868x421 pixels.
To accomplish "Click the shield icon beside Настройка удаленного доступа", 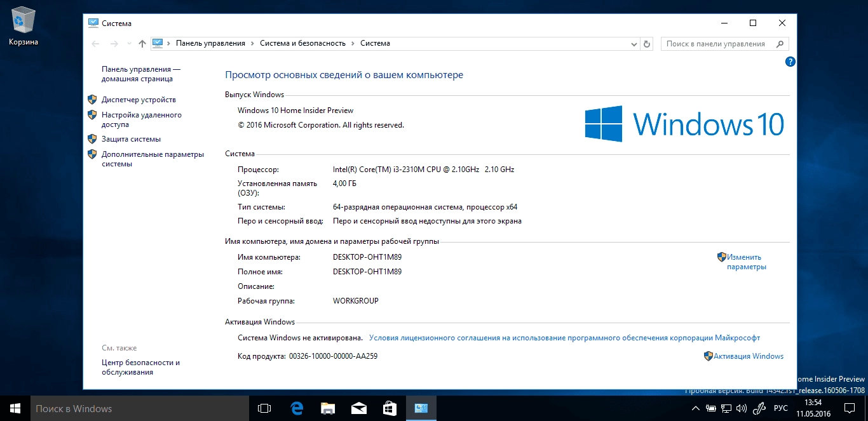I will click(92, 115).
